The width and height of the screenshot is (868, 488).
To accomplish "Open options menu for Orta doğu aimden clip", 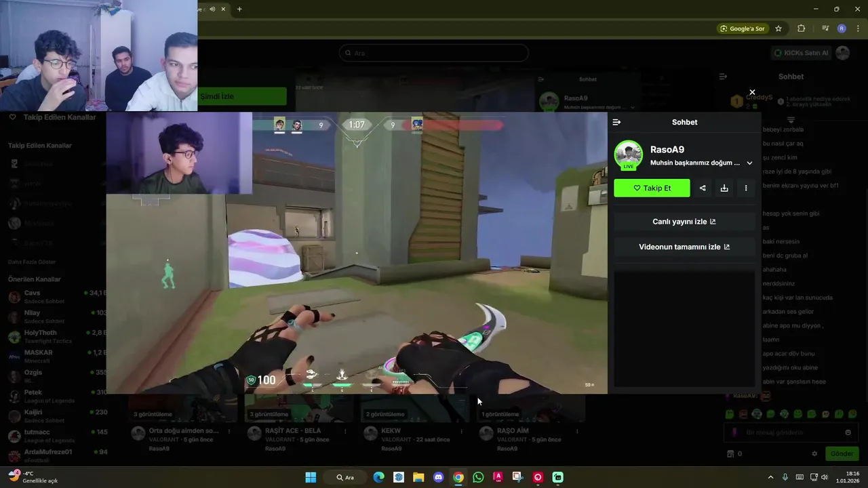I will 229,431.
